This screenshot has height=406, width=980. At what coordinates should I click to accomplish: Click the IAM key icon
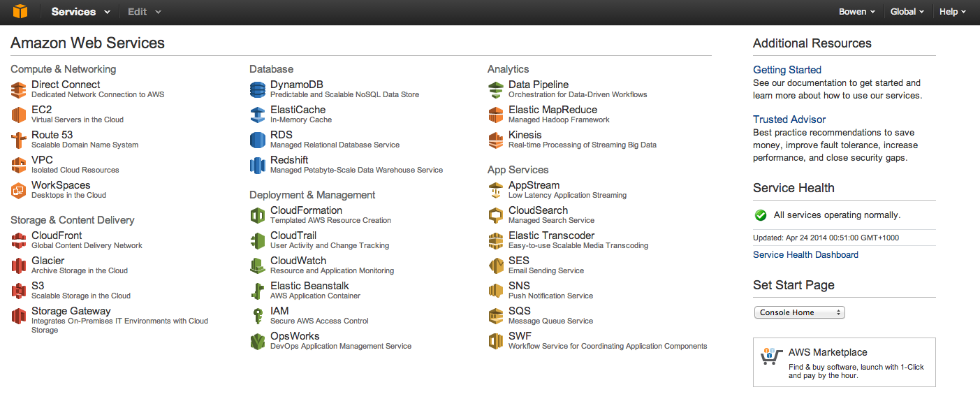click(258, 316)
